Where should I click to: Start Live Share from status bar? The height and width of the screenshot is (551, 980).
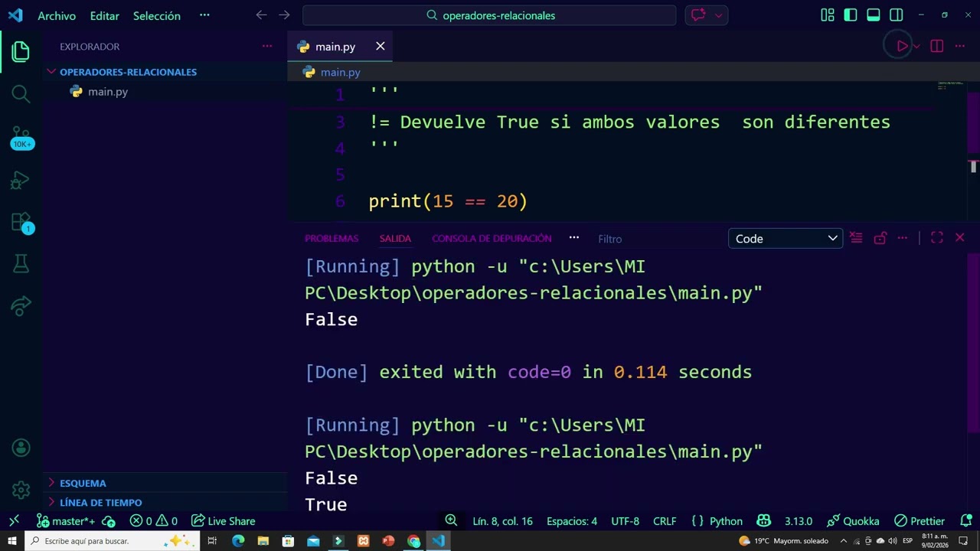click(224, 521)
